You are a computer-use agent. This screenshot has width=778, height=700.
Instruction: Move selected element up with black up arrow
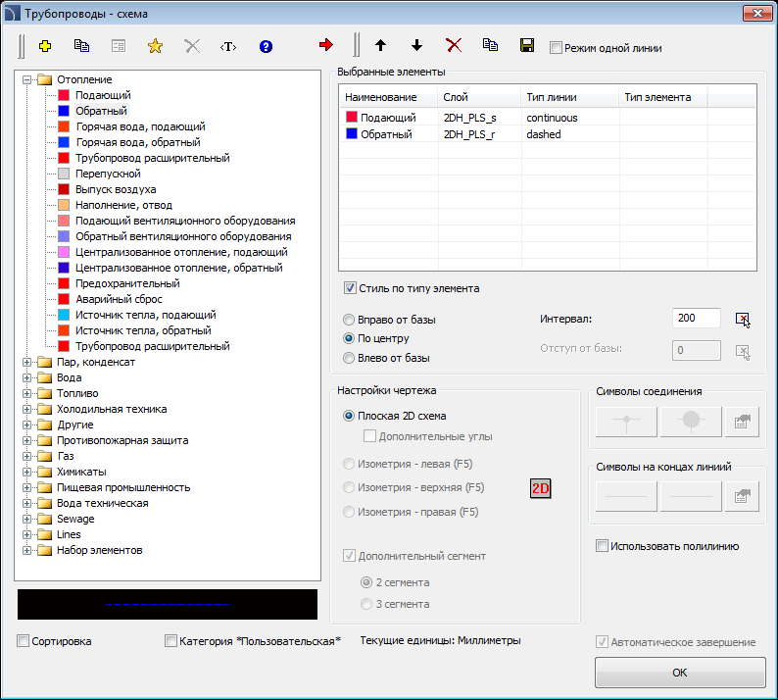coord(380,46)
